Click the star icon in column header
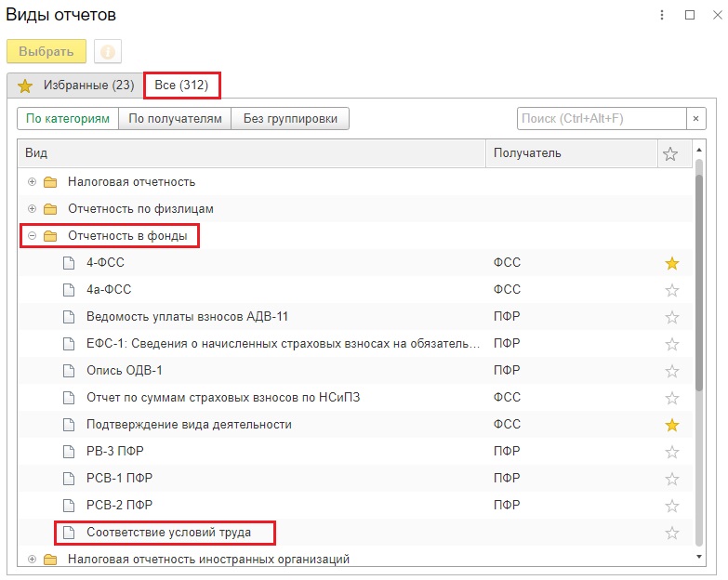 pyautogui.click(x=670, y=153)
